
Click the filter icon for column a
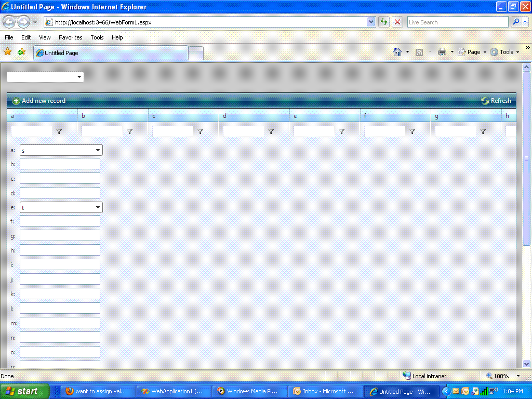click(x=59, y=131)
